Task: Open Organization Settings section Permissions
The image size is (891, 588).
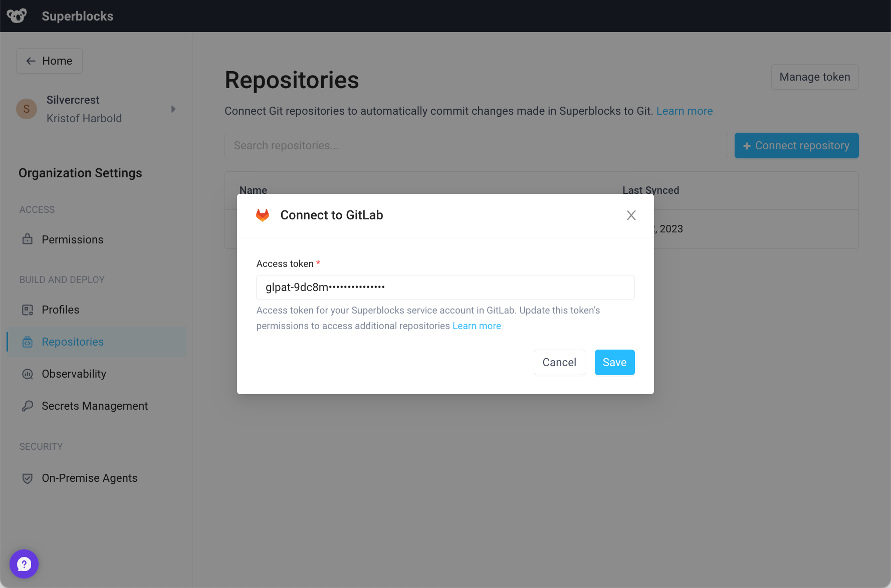Action: pyautogui.click(x=72, y=239)
